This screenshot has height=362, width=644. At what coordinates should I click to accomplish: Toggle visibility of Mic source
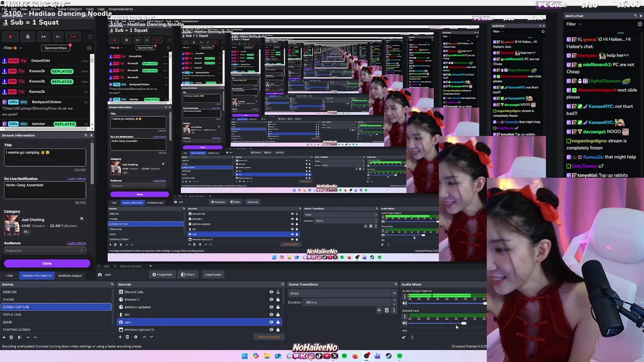pos(271,314)
